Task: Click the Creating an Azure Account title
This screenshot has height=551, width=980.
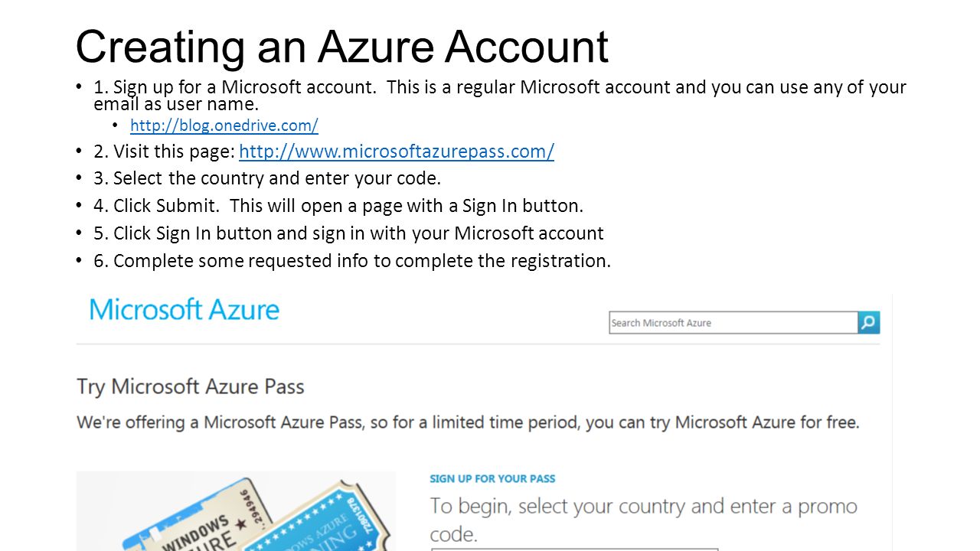Action: 341,47
